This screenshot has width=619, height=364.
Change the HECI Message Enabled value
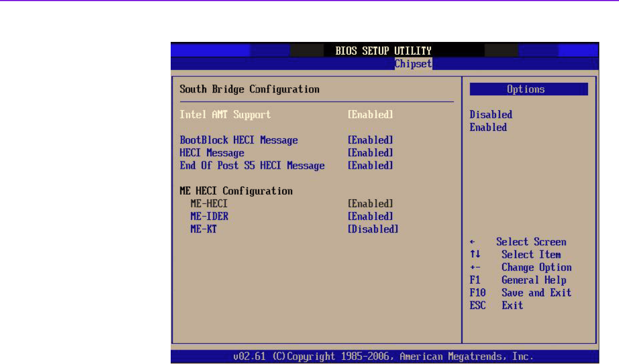(x=370, y=153)
